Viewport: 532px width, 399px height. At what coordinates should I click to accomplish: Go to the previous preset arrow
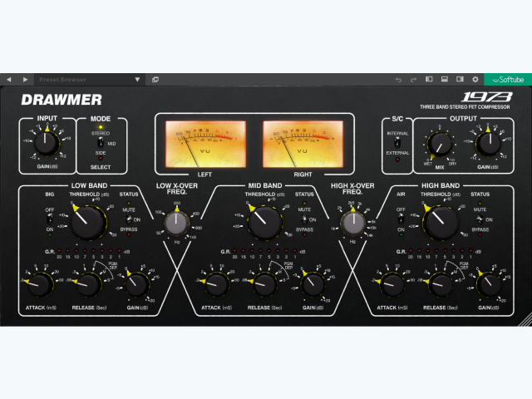pos(9,80)
